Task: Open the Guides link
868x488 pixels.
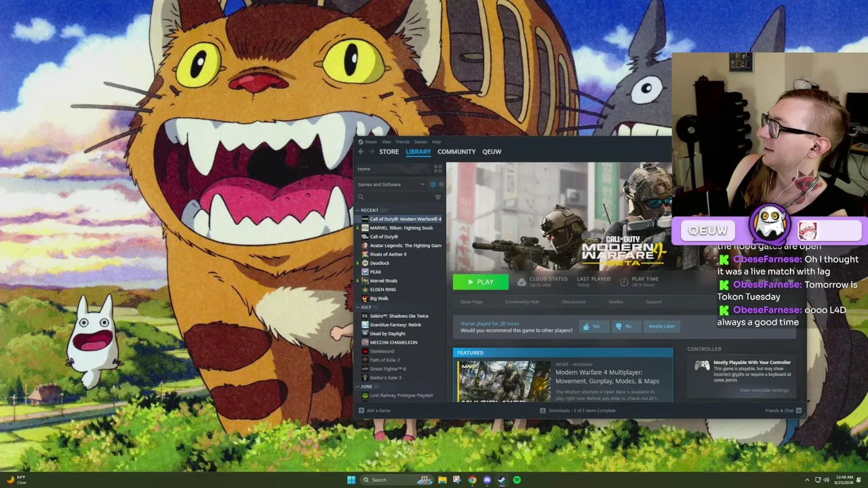Action: (616, 302)
